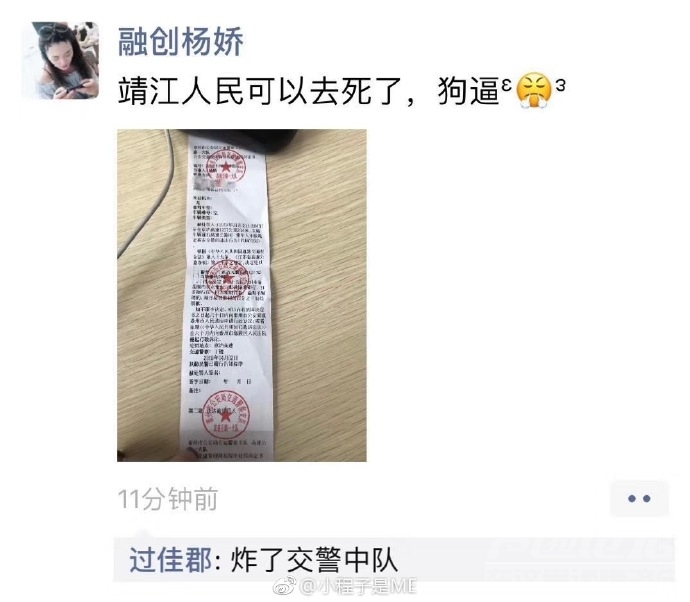Click the top red stamp on ticket
The height and width of the screenshot is (602, 690).
click(226, 166)
